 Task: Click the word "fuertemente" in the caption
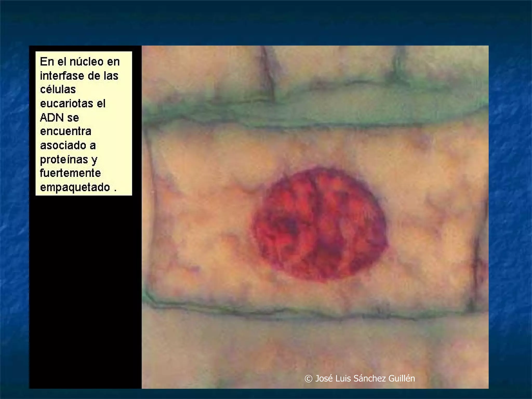[x=70, y=173]
